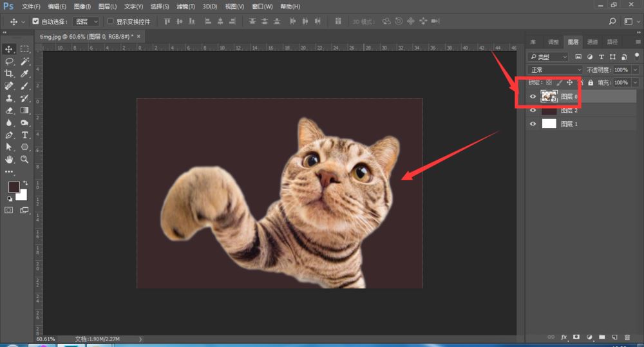Open the 正常 blend mode dropdown

[x=555, y=70]
